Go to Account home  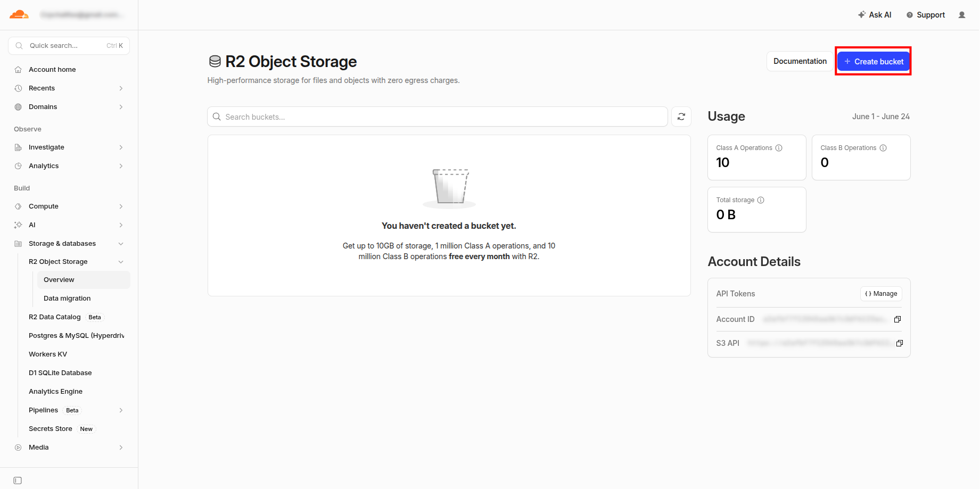pos(52,70)
